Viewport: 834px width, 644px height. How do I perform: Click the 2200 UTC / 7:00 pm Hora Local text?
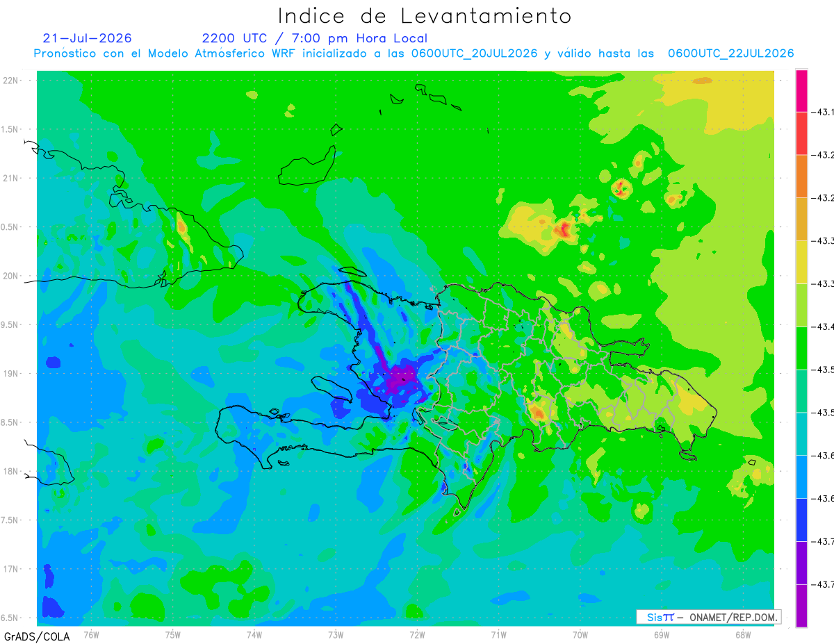315,38
